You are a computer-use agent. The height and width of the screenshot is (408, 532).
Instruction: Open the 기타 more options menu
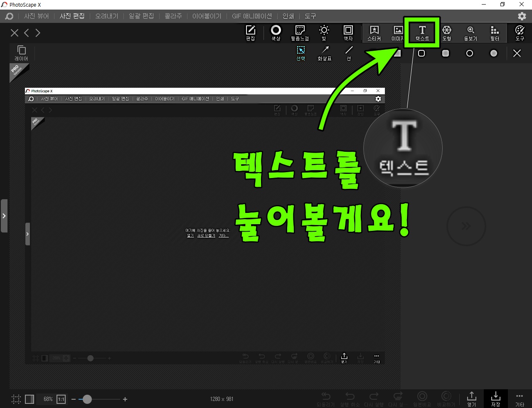pos(520,399)
